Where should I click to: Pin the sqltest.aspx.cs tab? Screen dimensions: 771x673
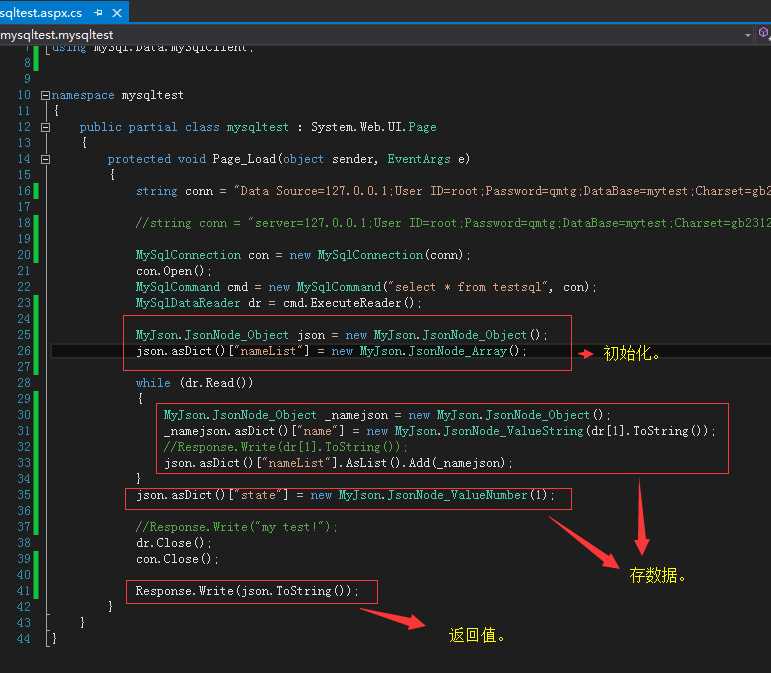pyautogui.click(x=98, y=13)
